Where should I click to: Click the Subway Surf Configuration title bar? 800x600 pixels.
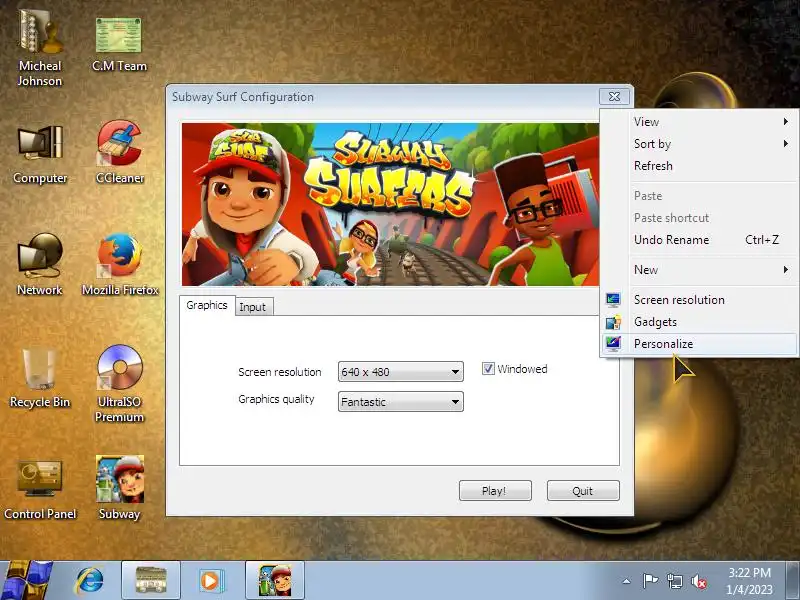383,97
